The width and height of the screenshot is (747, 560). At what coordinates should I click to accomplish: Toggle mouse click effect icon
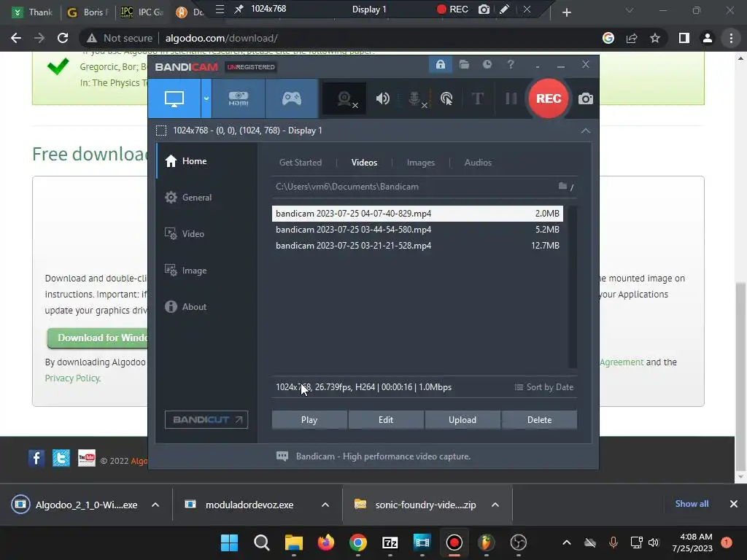click(446, 98)
